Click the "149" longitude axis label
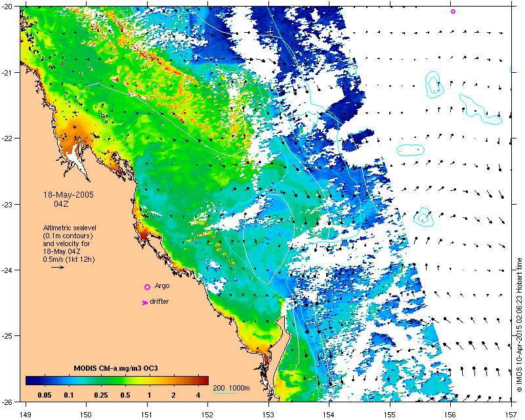525x420 pixels. [26, 415]
